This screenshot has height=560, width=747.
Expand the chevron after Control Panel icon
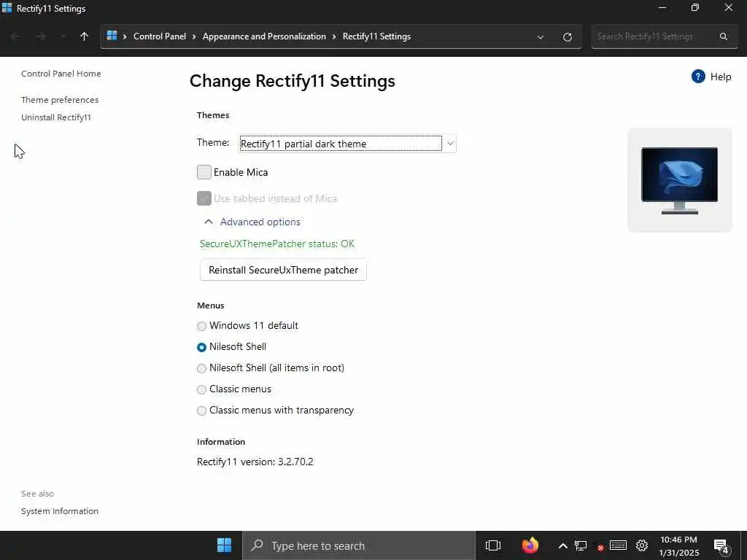(x=125, y=36)
